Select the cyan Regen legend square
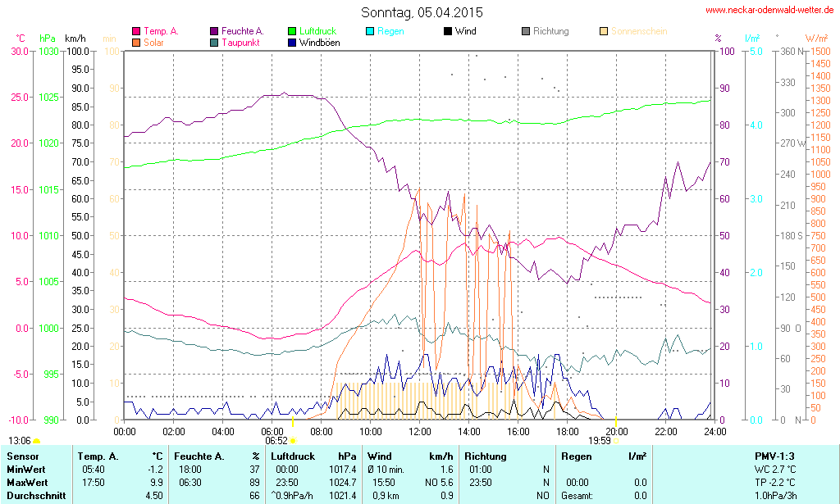This screenshot has height=504, width=840. [370, 31]
